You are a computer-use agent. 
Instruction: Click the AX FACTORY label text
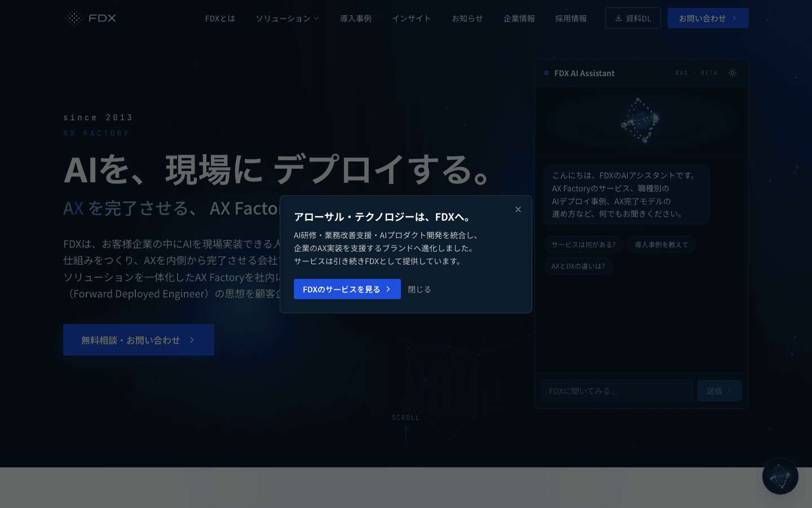pyautogui.click(x=96, y=133)
